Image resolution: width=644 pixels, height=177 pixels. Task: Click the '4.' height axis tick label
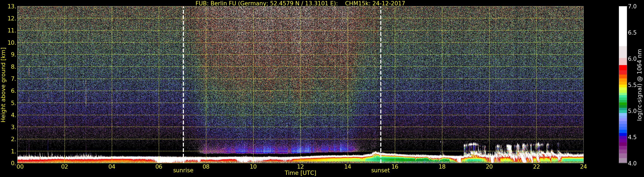tap(13, 115)
